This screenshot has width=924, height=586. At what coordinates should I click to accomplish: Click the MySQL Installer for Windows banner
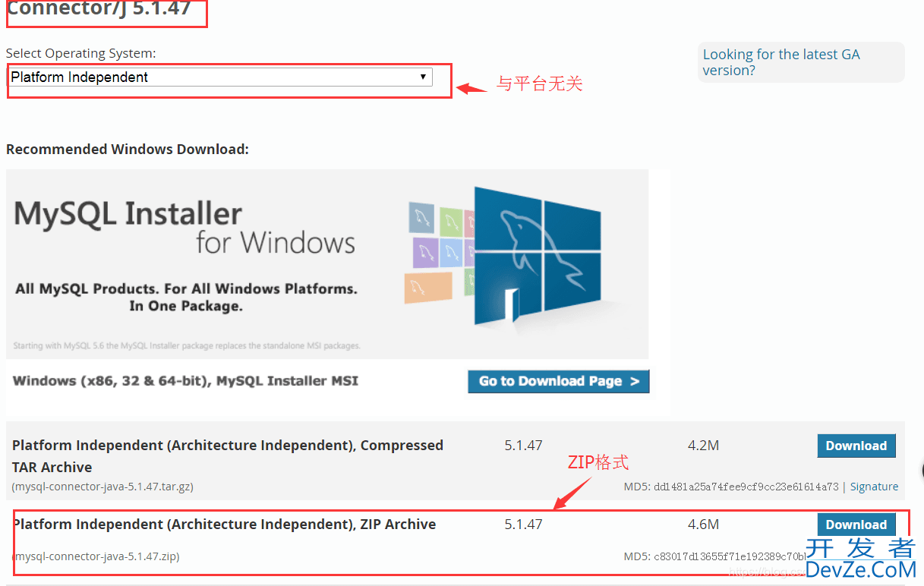tap(327, 263)
